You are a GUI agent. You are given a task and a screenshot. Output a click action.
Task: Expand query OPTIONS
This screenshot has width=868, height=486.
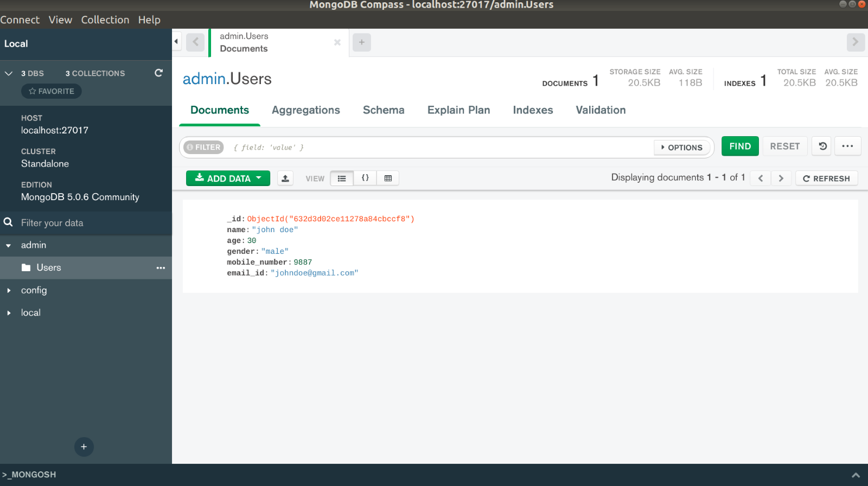682,148
